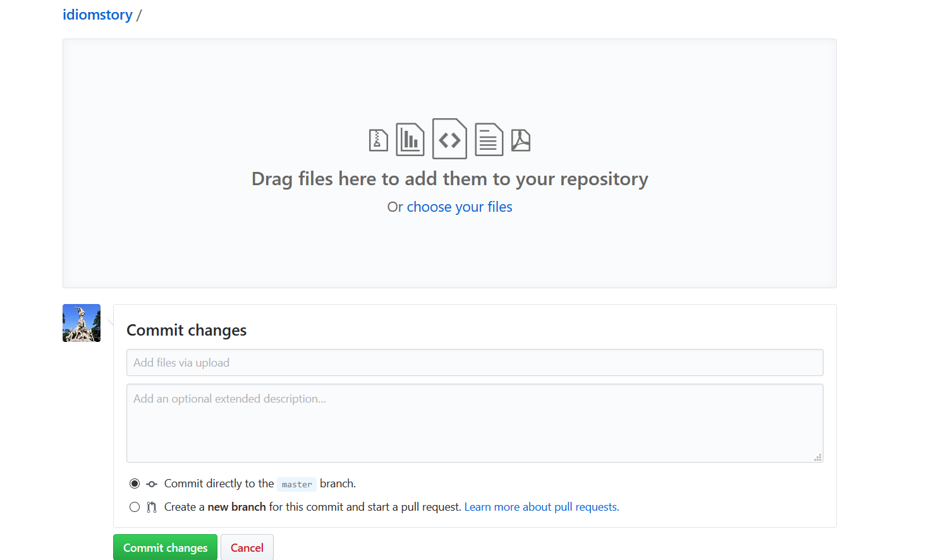Click the description box resize handle
This screenshot has height=560, width=926.
pos(818,457)
